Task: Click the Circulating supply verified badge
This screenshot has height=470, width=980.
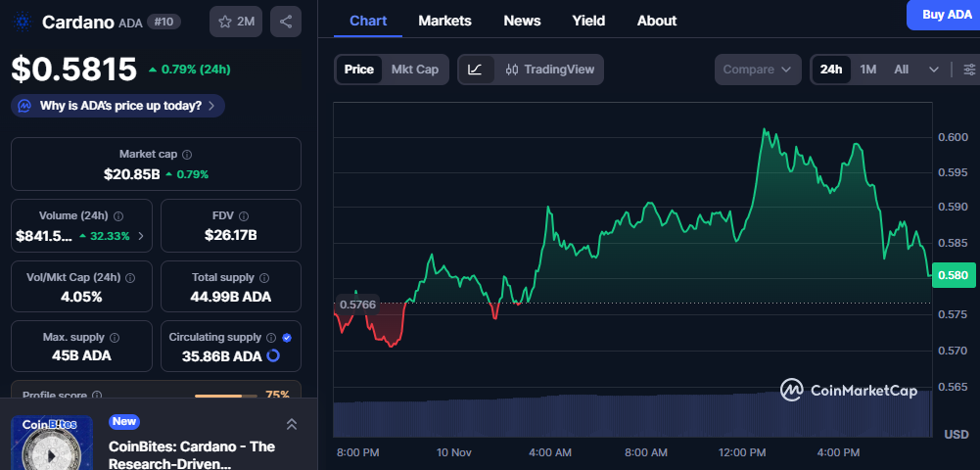Action: pyautogui.click(x=286, y=338)
